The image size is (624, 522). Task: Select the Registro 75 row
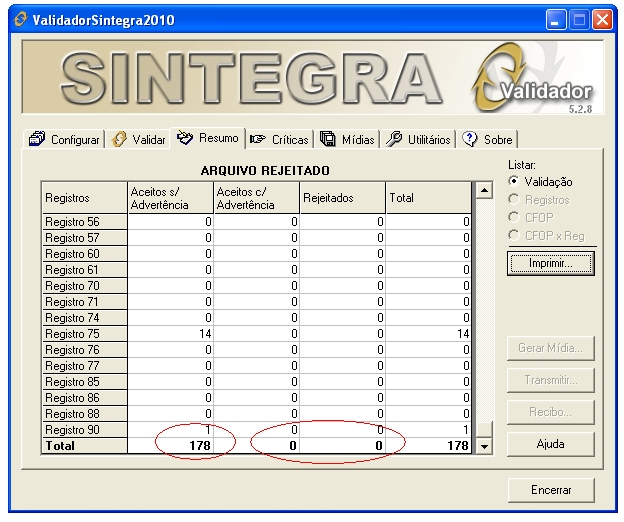85,334
